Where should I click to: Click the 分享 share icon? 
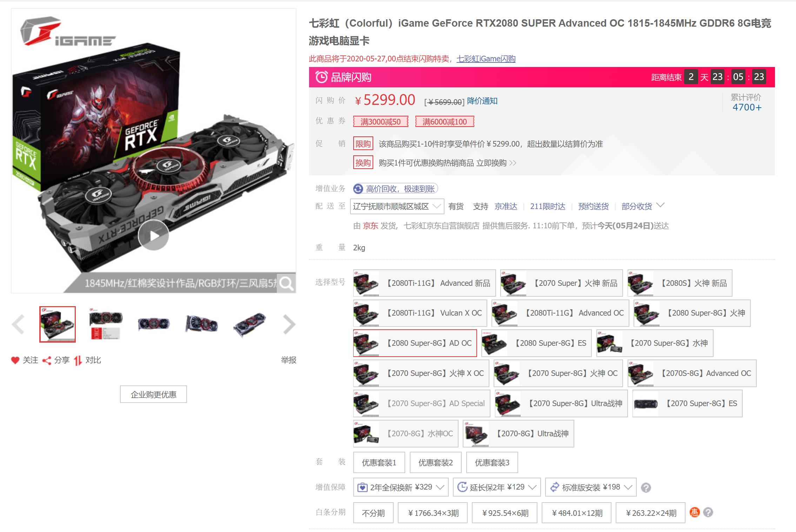coord(47,360)
